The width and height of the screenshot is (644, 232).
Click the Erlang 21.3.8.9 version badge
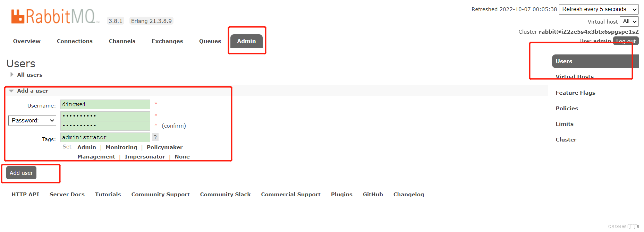pyautogui.click(x=151, y=21)
